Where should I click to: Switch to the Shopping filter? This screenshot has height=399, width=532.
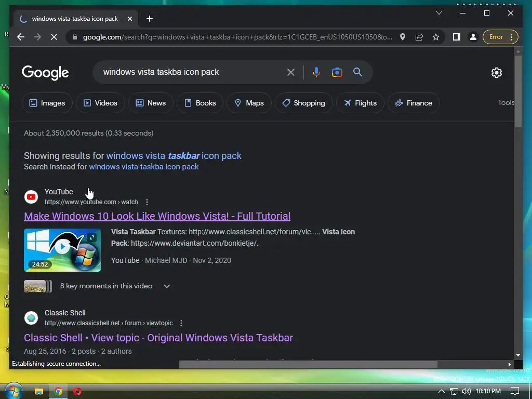pos(303,103)
